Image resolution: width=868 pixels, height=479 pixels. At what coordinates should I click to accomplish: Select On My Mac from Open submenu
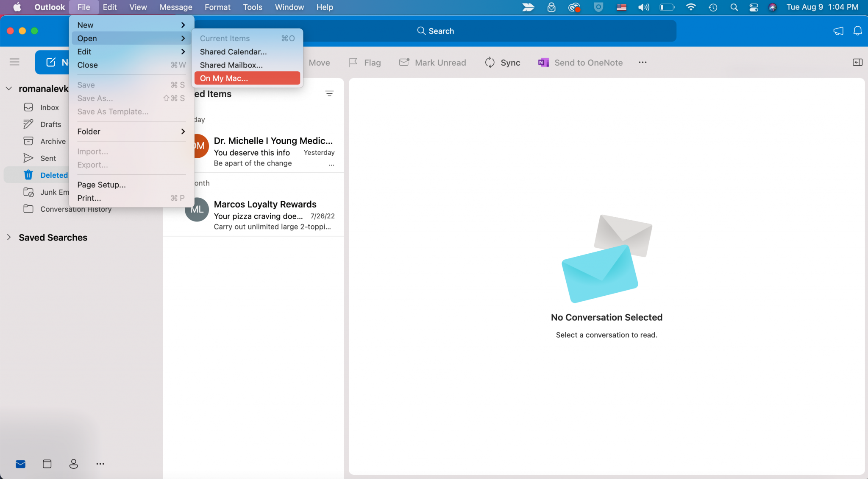click(x=224, y=78)
